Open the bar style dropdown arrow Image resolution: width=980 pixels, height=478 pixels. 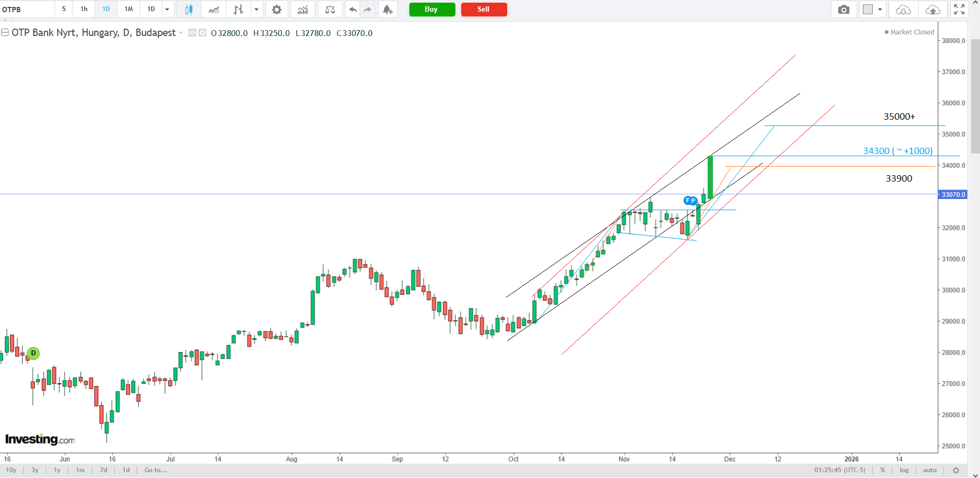257,10
